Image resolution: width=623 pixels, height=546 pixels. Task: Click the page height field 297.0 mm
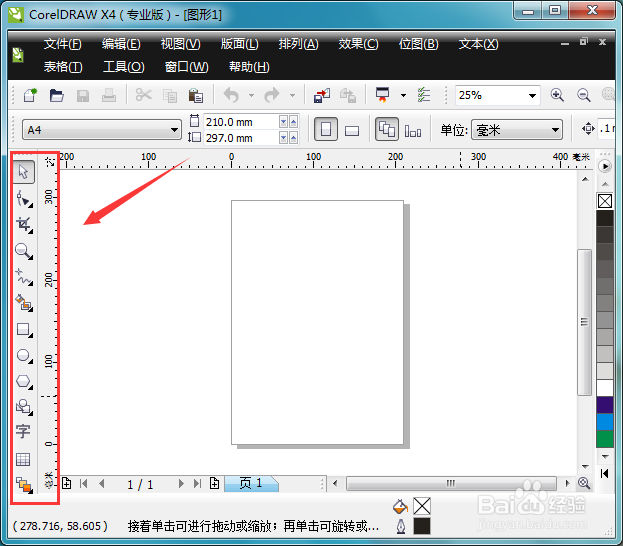(x=241, y=138)
